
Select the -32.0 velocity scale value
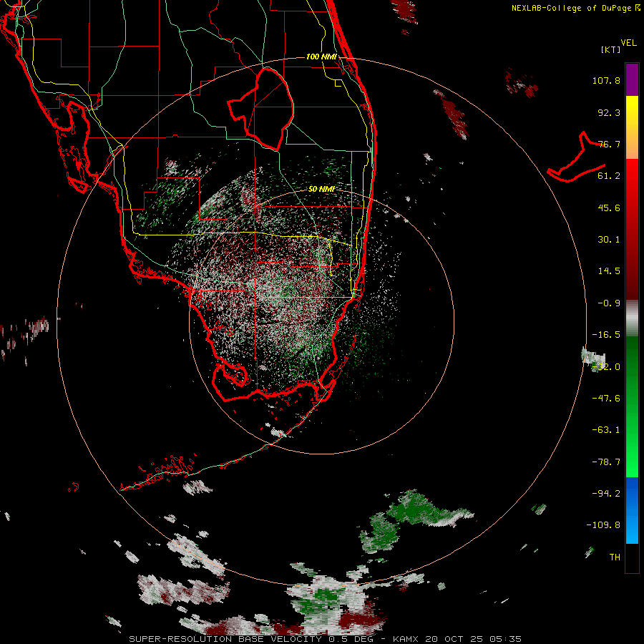606,367
